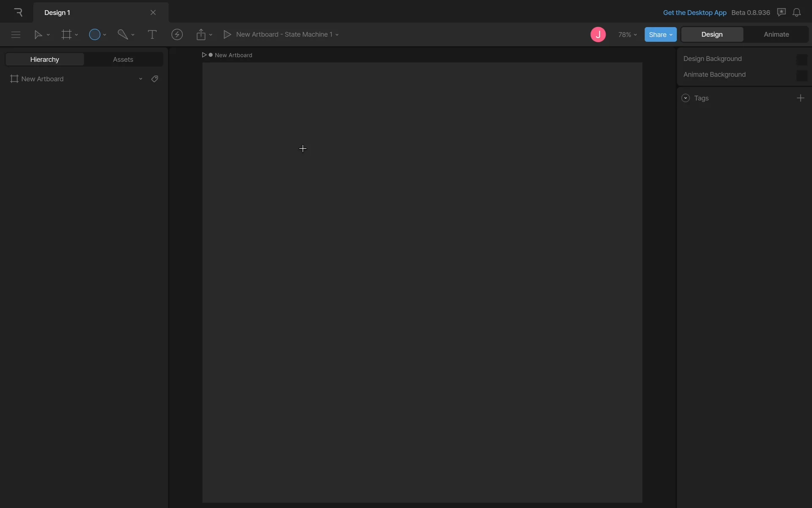Expand the shape tool dropdown arrow
The width and height of the screenshot is (812, 508).
tap(104, 35)
